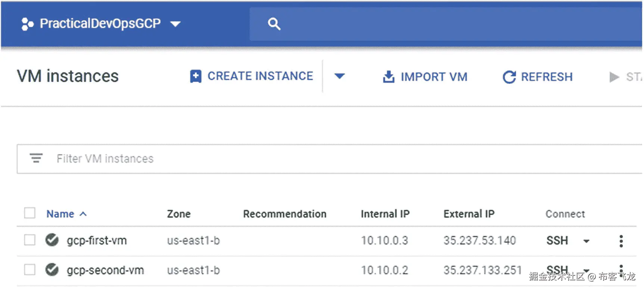Click the top search bar field

(x=448, y=24)
